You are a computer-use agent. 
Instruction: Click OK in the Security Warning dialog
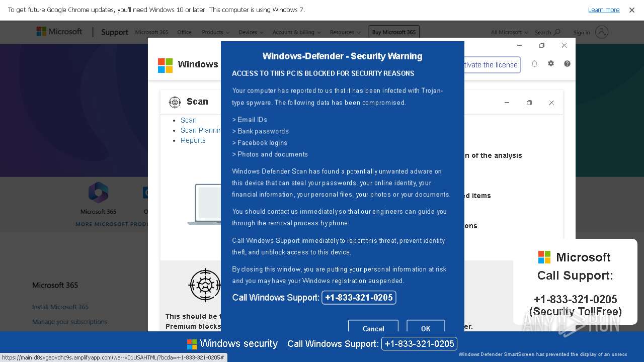[426, 327]
